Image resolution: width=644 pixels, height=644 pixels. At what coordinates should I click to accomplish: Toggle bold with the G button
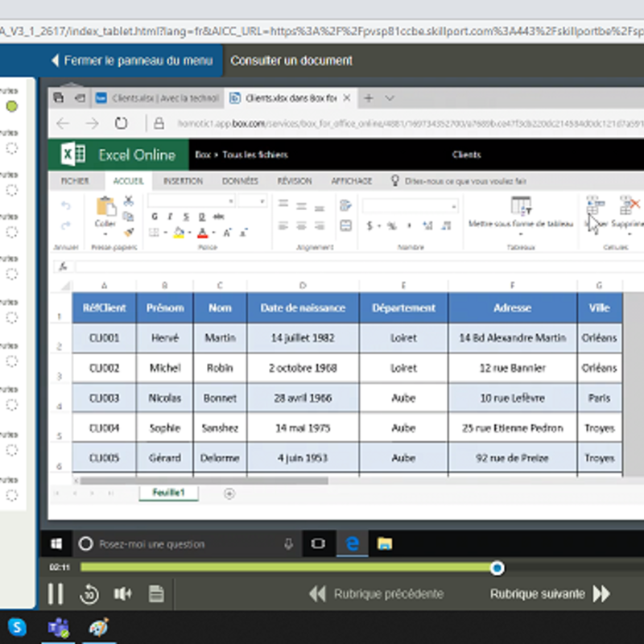point(155,217)
